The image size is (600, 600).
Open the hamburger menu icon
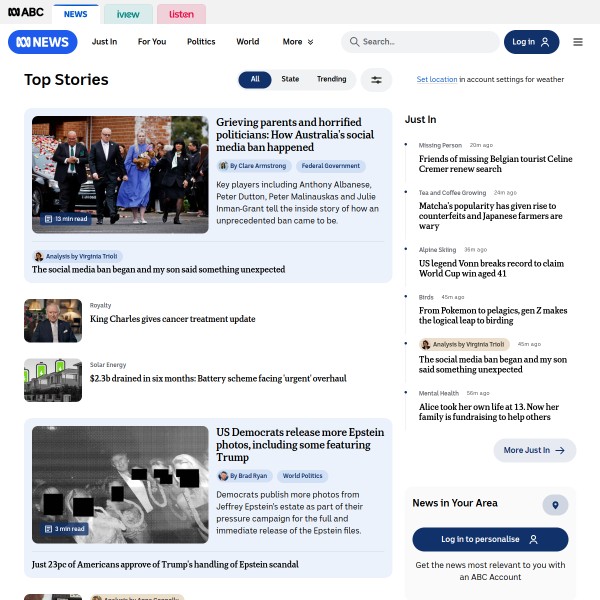click(x=578, y=42)
